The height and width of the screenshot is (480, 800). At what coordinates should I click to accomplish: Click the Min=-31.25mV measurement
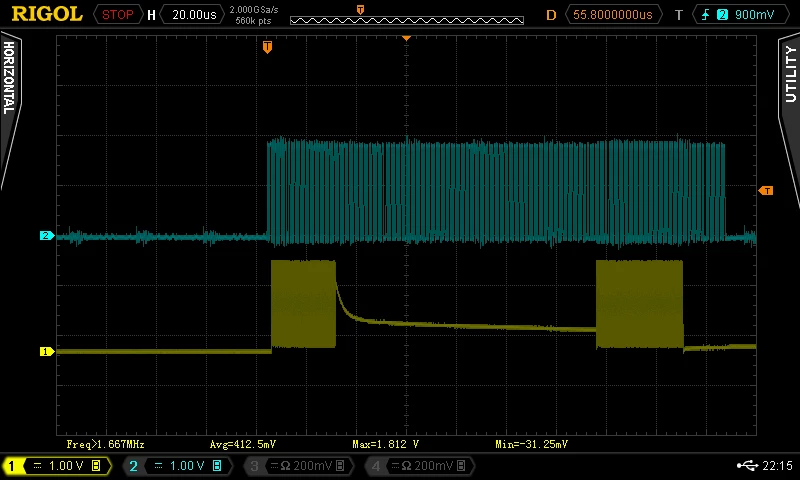[532, 444]
